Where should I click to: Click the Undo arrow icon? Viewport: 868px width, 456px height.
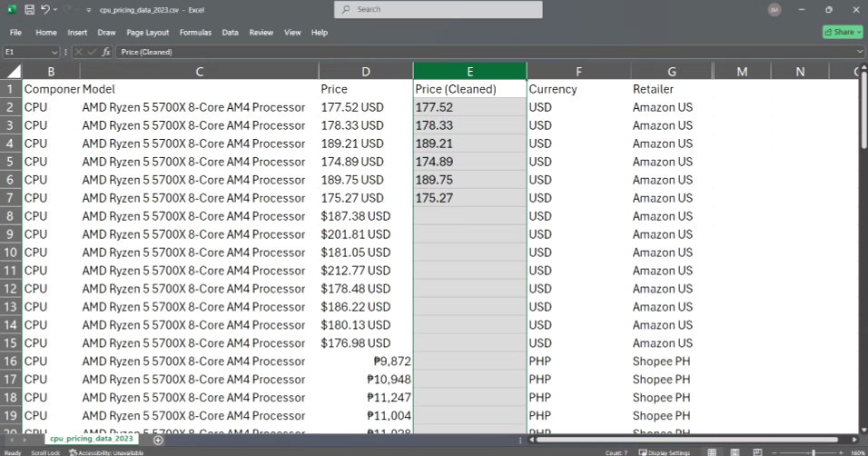point(45,9)
